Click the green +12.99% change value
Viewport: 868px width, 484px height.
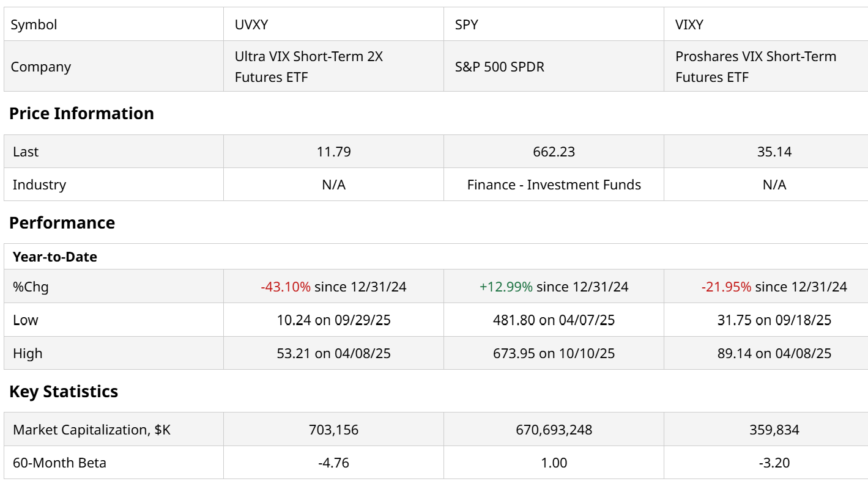click(x=506, y=287)
